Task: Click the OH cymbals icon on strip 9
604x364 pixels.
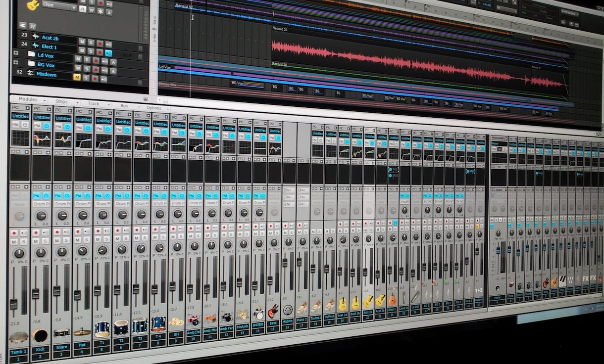Action: 176,321
